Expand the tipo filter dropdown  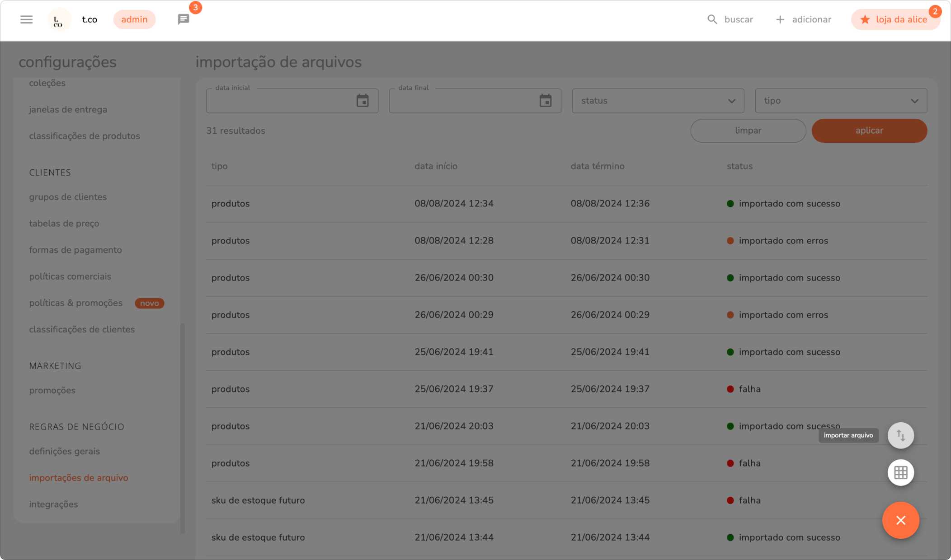841,101
